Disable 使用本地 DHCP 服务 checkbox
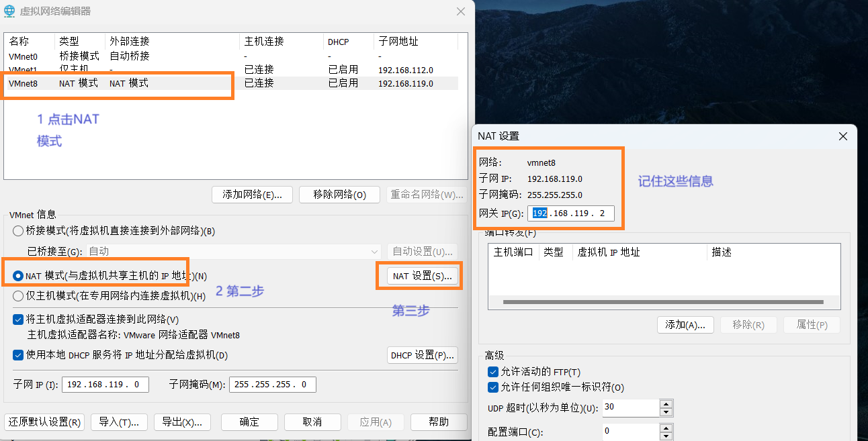Screen dimensions: 868x441 tap(18, 355)
